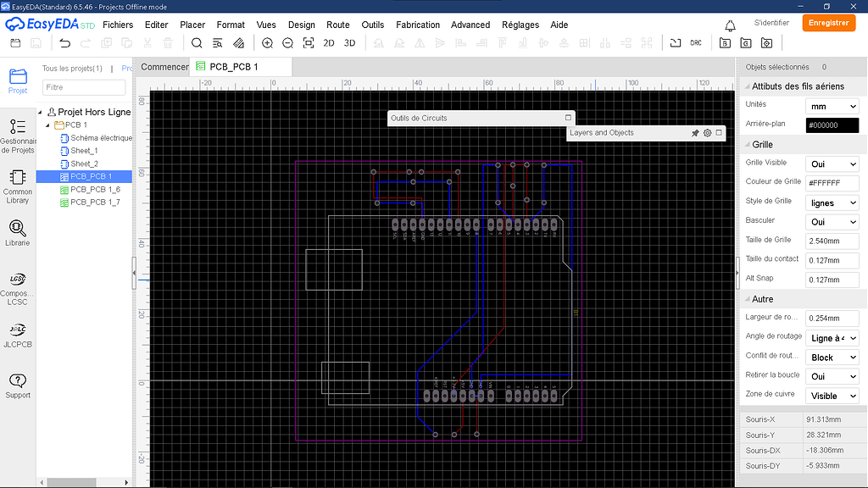Click the notification bell icon
Screen dimensions: 868x488
point(730,25)
